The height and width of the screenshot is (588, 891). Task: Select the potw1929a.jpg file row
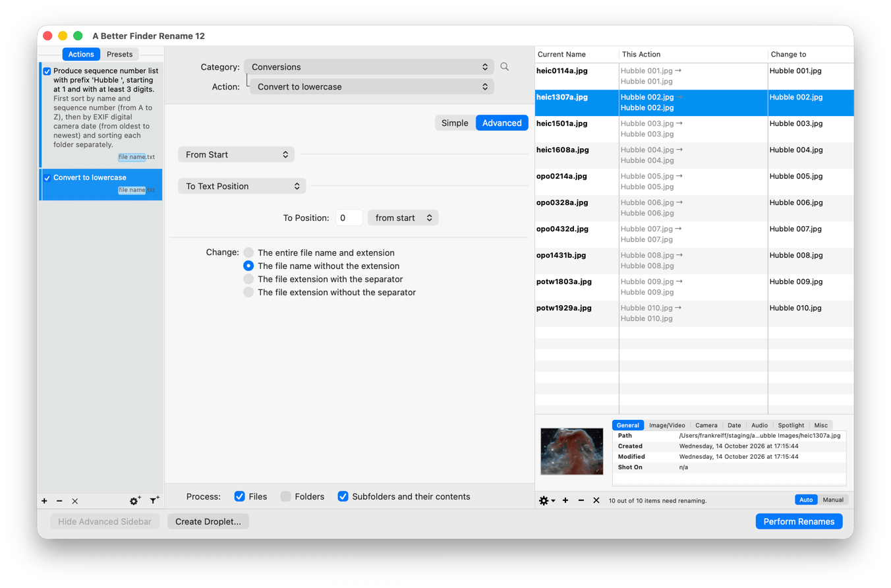694,313
